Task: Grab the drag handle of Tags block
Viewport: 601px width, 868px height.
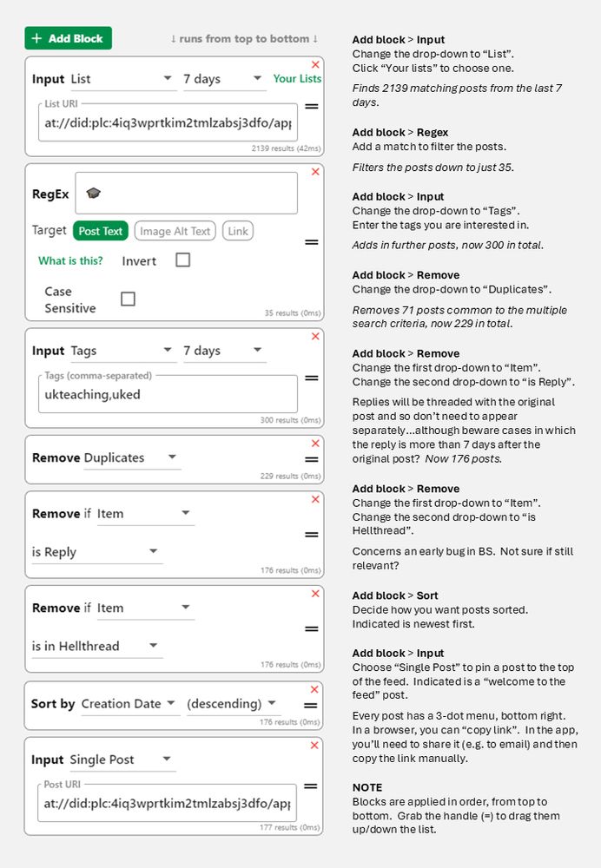Action: 312,378
